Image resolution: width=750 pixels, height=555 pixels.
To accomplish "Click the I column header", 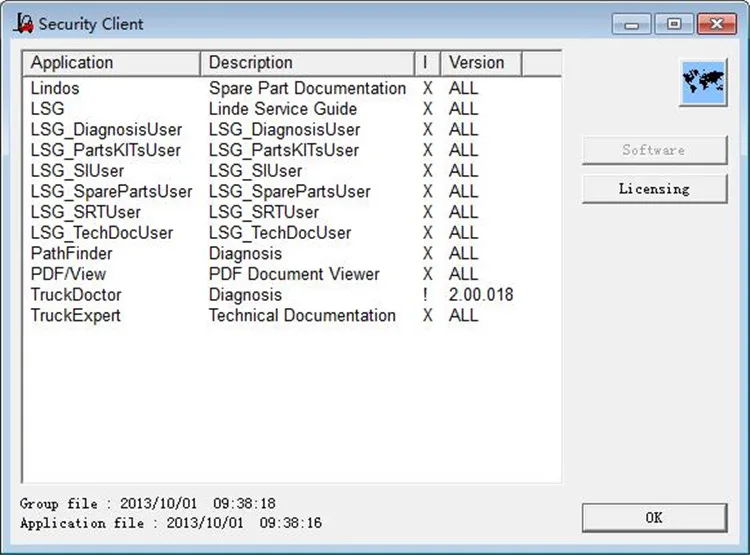I will (x=427, y=63).
